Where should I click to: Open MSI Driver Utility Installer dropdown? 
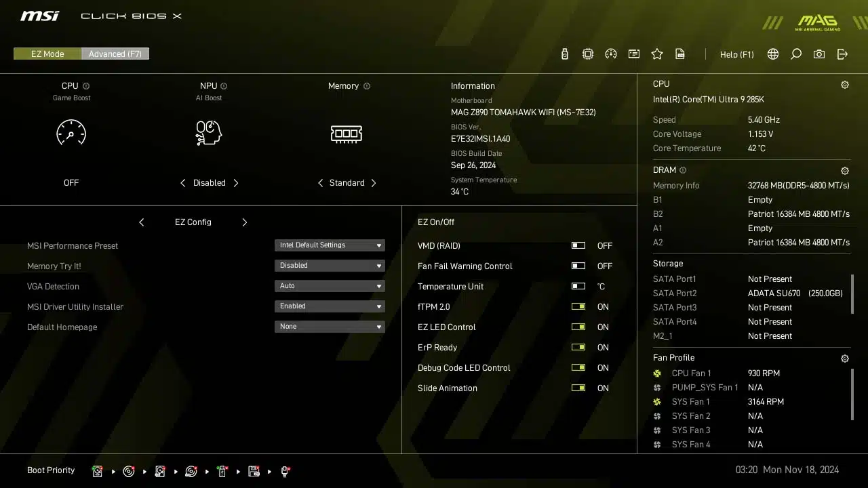[x=330, y=306]
